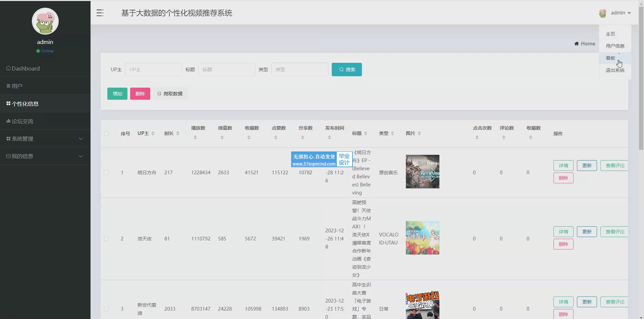Open the 洛天依 奇迹发生 thumbnail image

tap(423, 238)
